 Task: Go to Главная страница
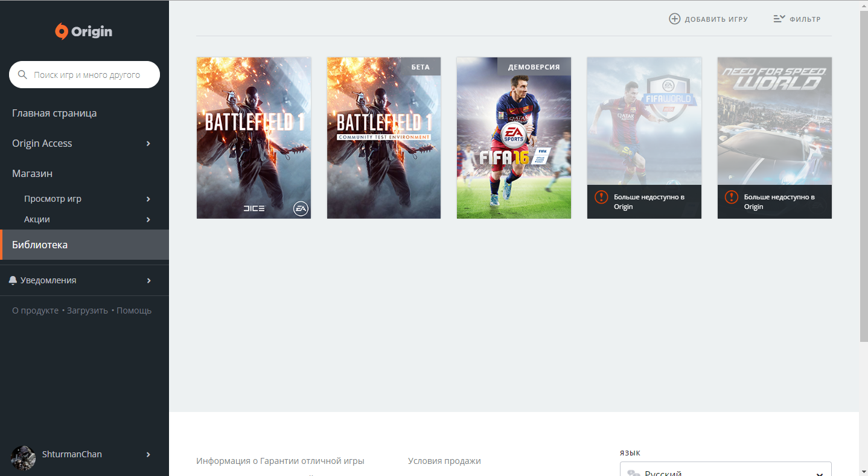pyautogui.click(x=54, y=113)
